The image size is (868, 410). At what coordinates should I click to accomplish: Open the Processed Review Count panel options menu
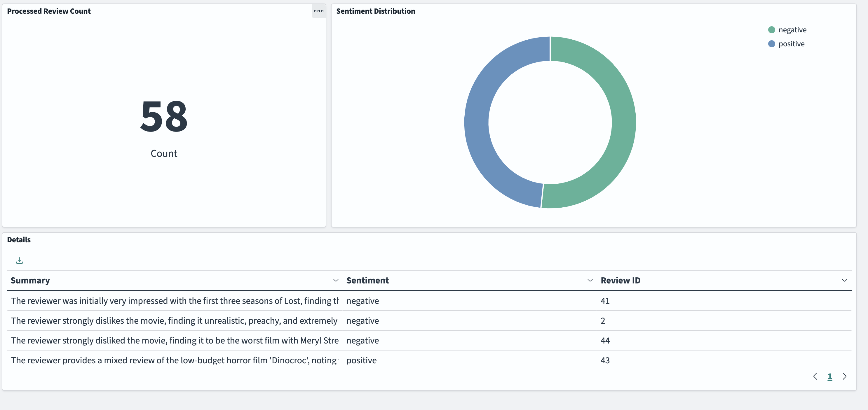pos(318,11)
